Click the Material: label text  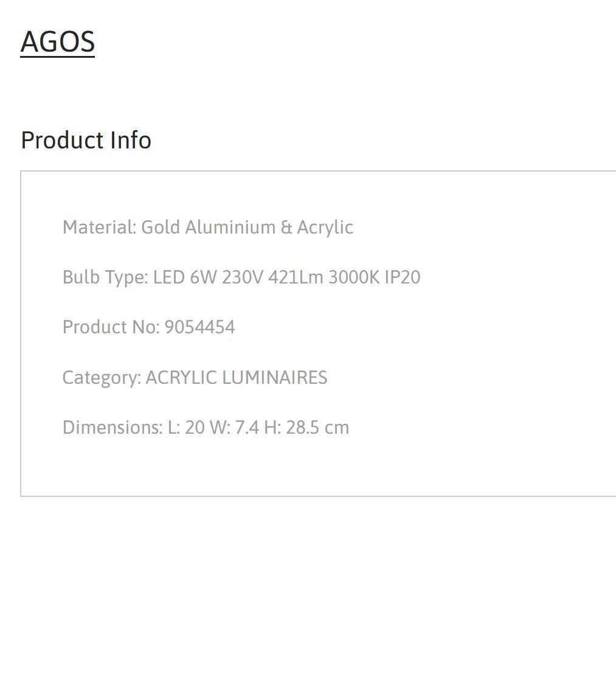99,227
